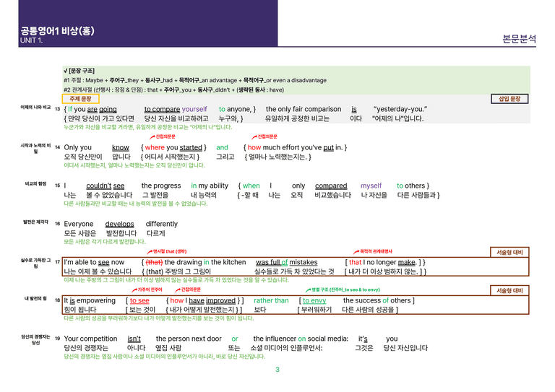Click the '서술형 대비' tag on sentence 17
555x392 pixels.
(x=509, y=252)
